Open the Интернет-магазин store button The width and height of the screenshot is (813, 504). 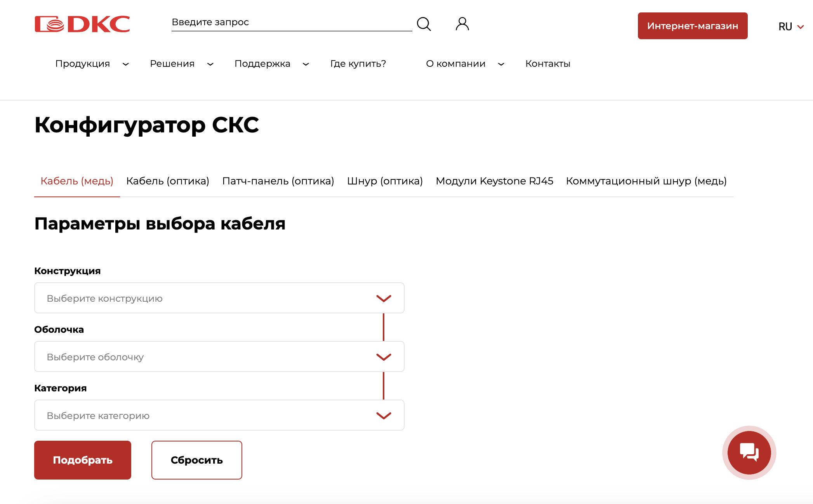[x=692, y=26]
